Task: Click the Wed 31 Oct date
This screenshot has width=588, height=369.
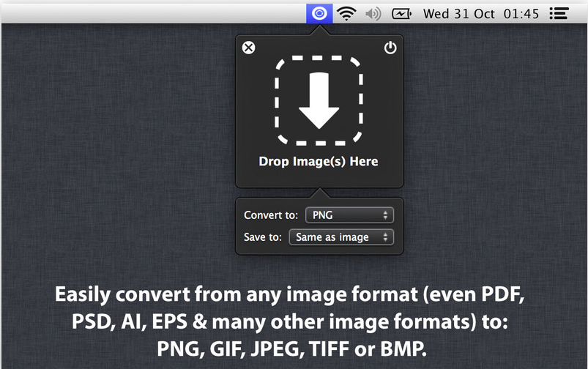Action: [x=459, y=13]
